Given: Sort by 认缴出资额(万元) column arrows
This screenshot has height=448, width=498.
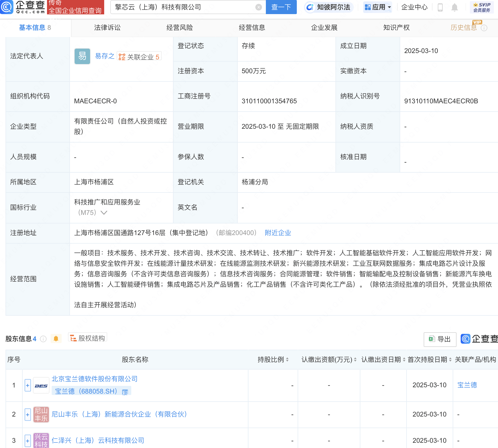Looking at the screenshot, I should click(x=355, y=360).
